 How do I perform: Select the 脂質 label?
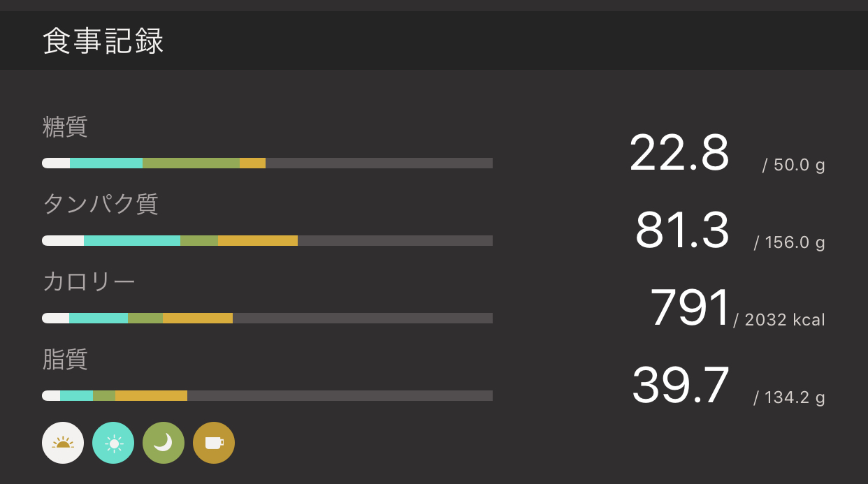point(65,360)
